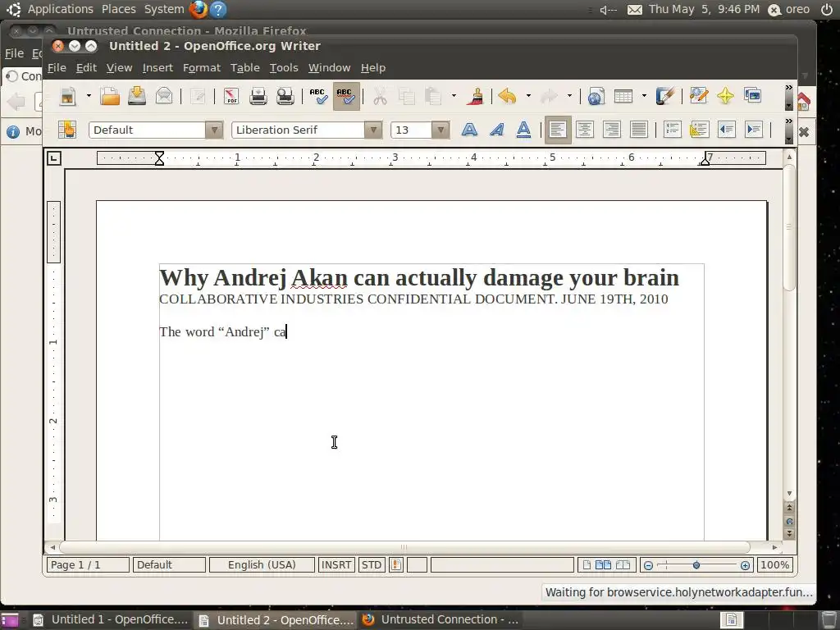This screenshot has width=840, height=630.
Task: Switch to Untitled Connection Firefox taskbar button
Action: (x=441, y=620)
